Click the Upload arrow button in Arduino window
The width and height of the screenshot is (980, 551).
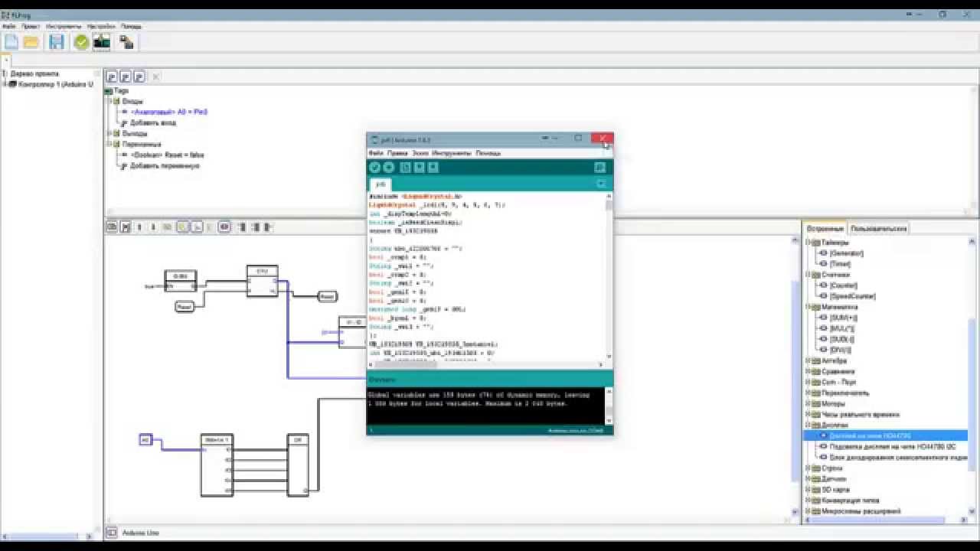pos(388,168)
